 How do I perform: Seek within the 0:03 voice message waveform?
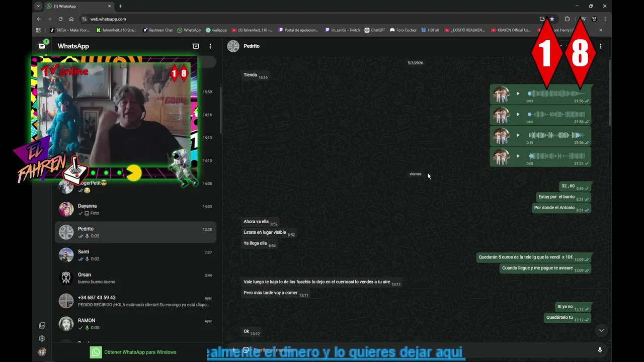coord(556,94)
